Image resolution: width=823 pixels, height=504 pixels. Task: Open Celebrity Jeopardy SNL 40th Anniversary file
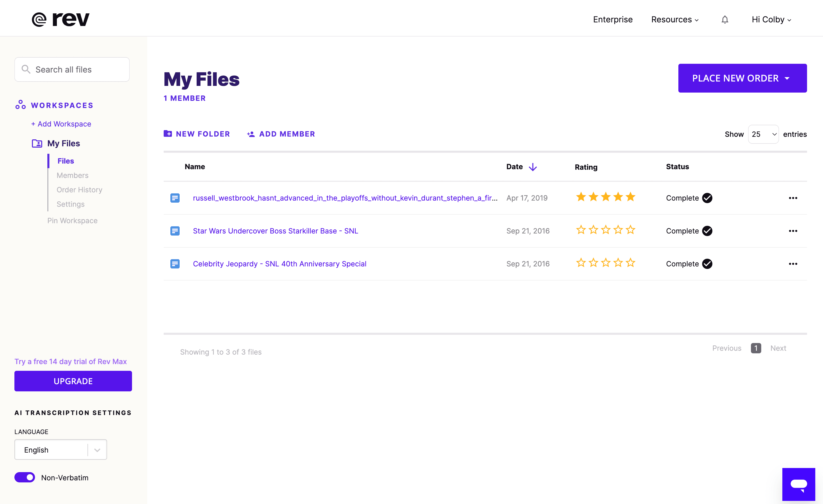(x=279, y=264)
